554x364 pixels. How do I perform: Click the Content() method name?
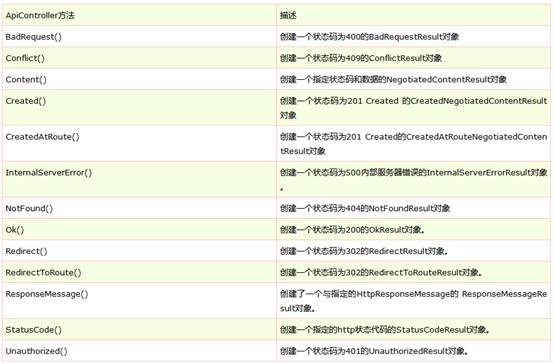click(x=26, y=80)
